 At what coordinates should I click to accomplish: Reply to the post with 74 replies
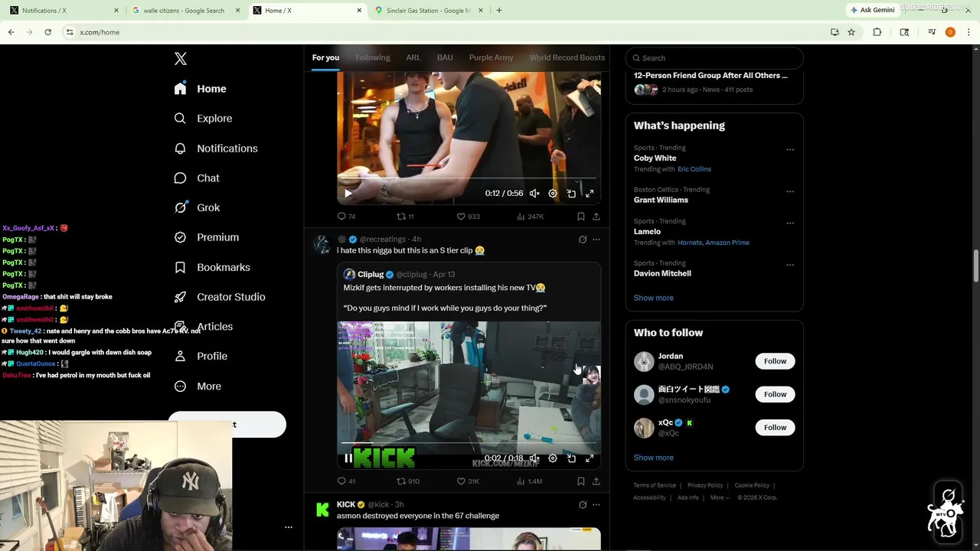[347, 217]
